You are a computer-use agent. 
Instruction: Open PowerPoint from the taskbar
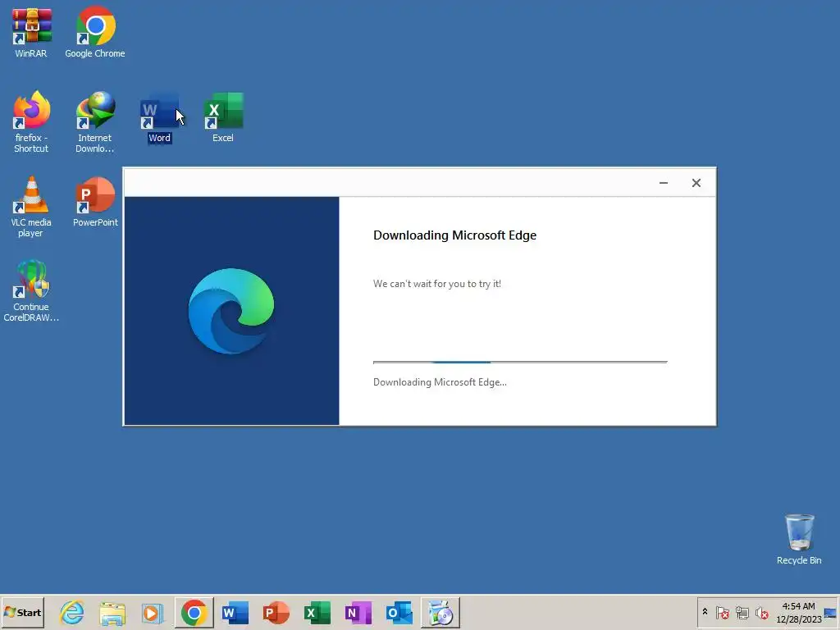click(x=276, y=613)
